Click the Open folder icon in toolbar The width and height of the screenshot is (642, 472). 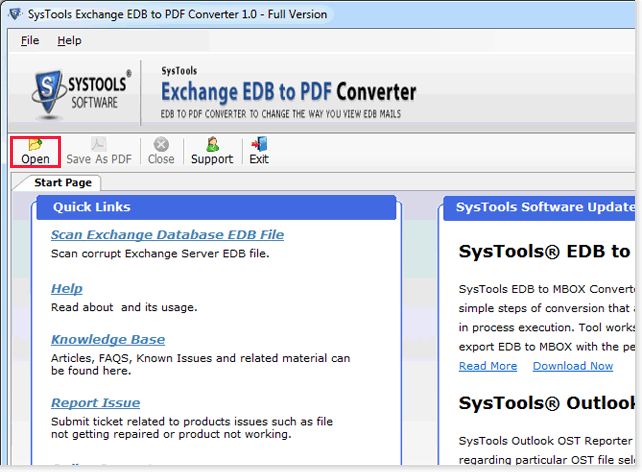click(35, 145)
